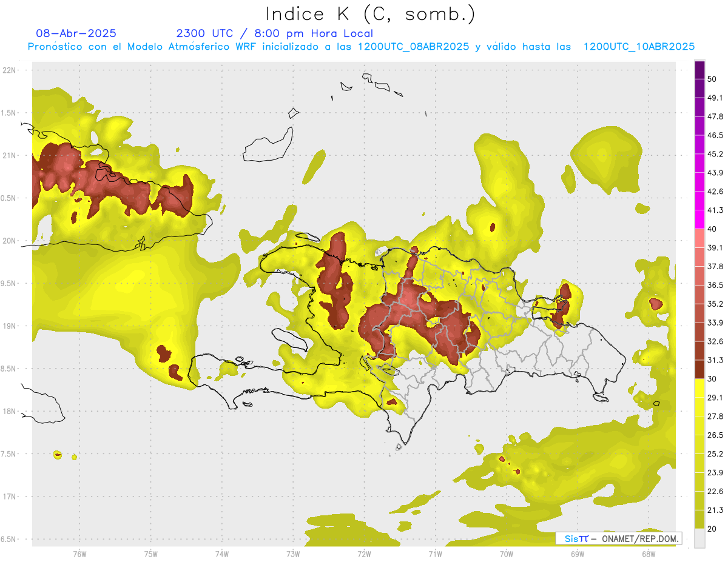
Task: Click the '18N' latitude label
Action: coord(9,412)
